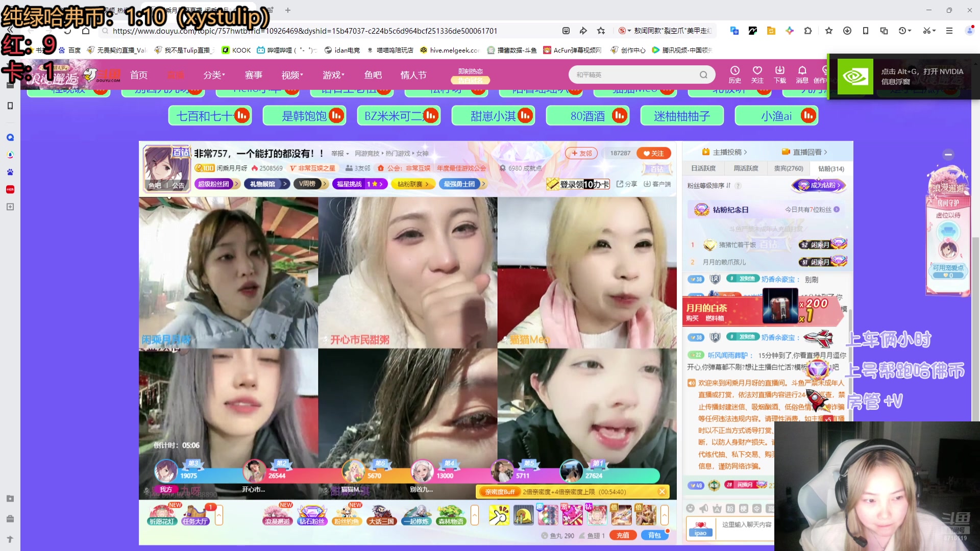
Task: Switch to the 日活跃度 tab
Action: click(703, 168)
